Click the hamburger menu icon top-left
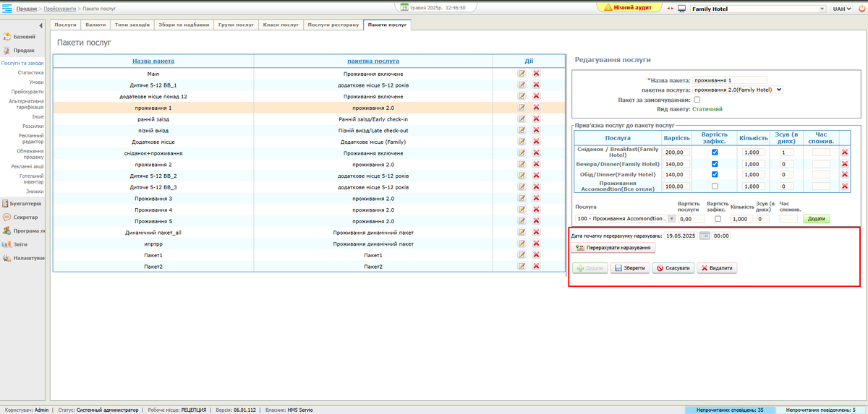Screen dimensions: 868x414 [x=7, y=9]
